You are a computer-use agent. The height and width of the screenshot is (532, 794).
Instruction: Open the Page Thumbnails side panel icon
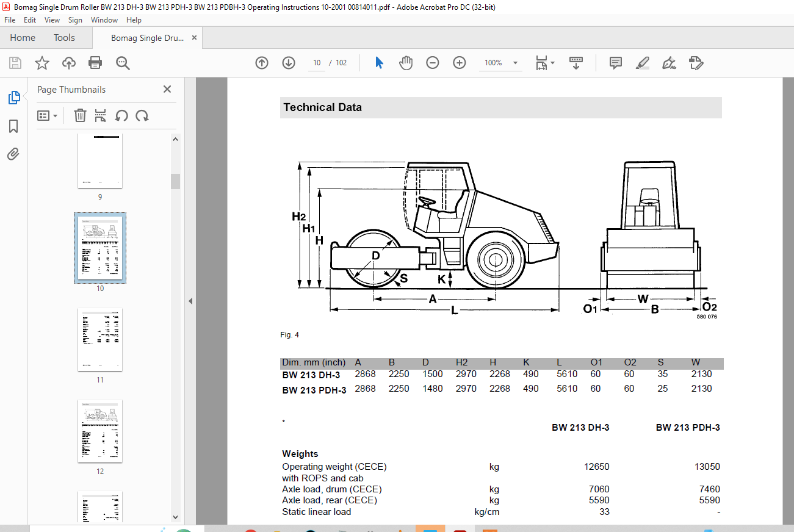[13, 98]
